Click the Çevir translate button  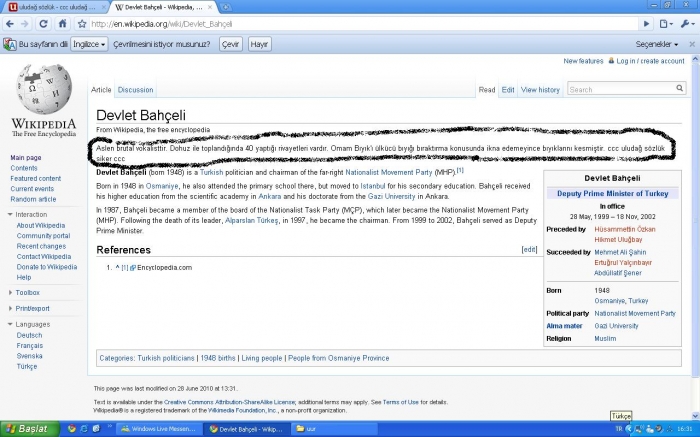coord(231,44)
